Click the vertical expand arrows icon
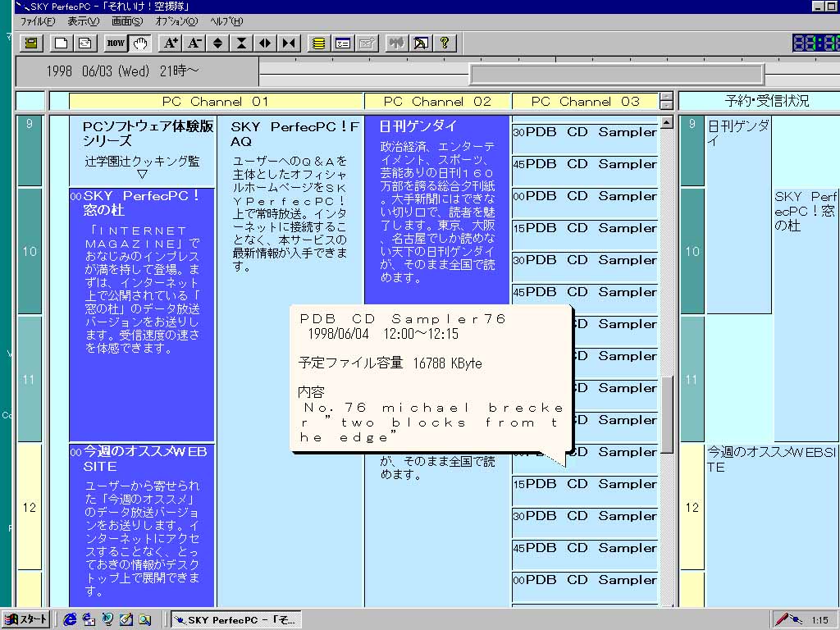Image resolution: width=840 pixels, height=630 pixels. (x=218, y=43)
